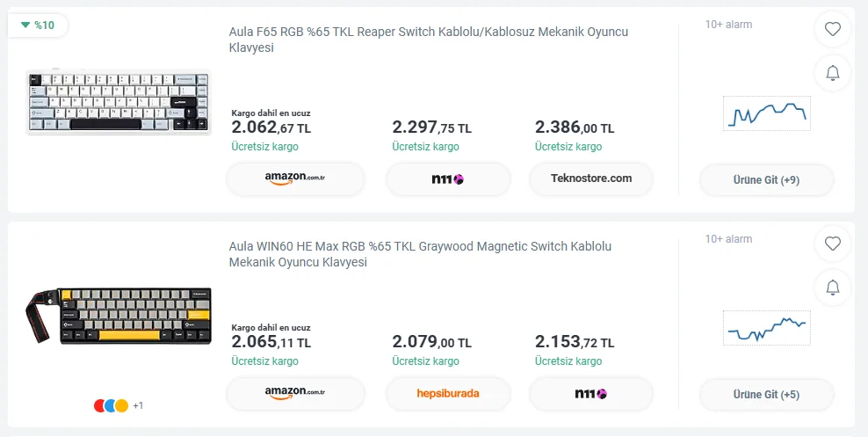This screenshot has width=868, height=437.
Task: Click Ürüne Git (+9) button
Action: (767, 180)
